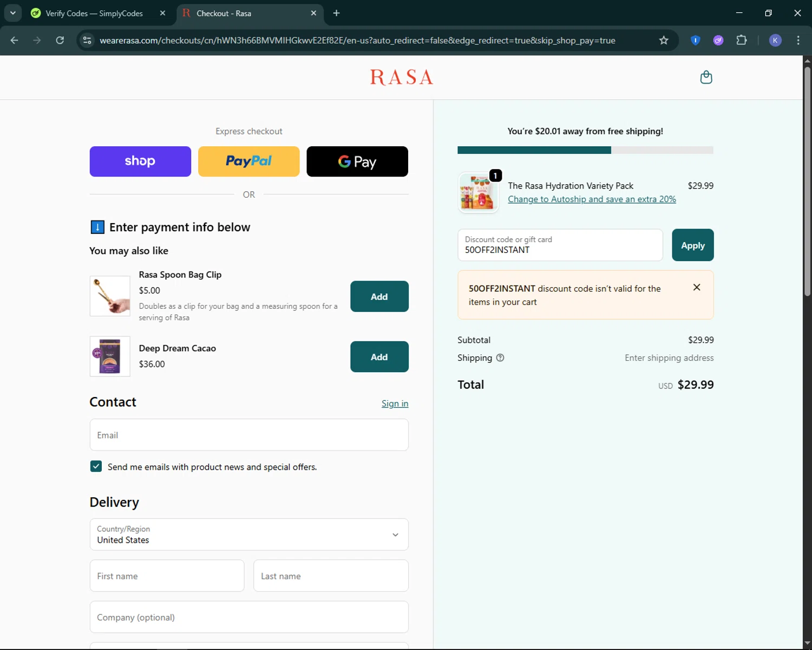Click 'Enter shipping address' text
812x650 pixels.
pos(669,357)
